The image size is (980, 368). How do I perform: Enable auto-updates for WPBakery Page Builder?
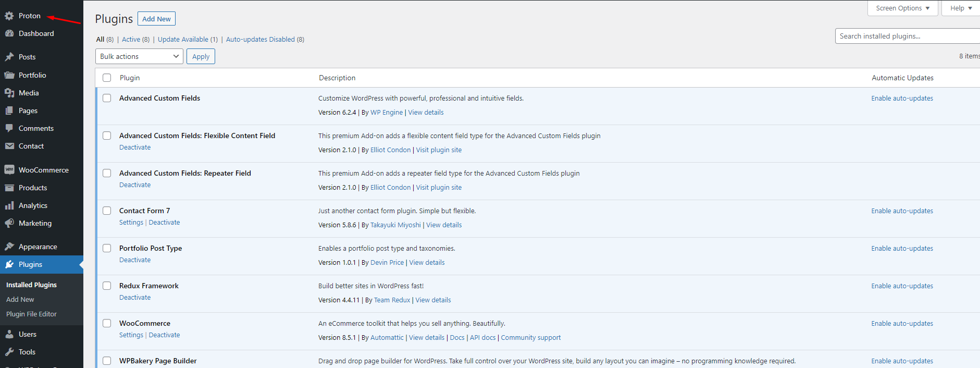point(902,361)
